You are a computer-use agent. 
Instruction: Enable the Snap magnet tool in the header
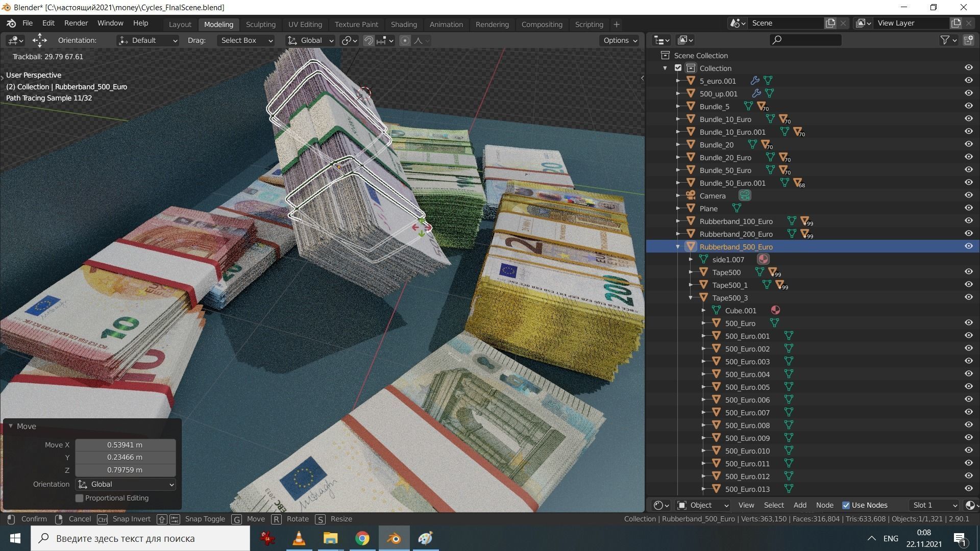tap(369, 40)
